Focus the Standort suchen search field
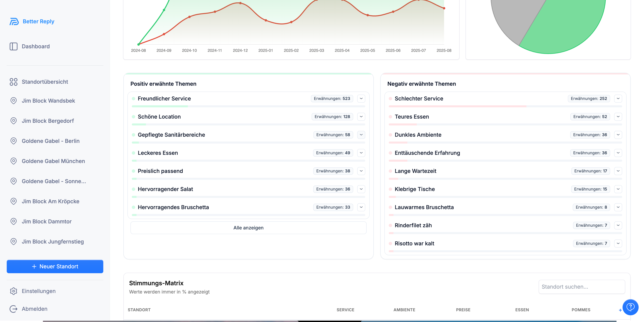 coord(581,287)
